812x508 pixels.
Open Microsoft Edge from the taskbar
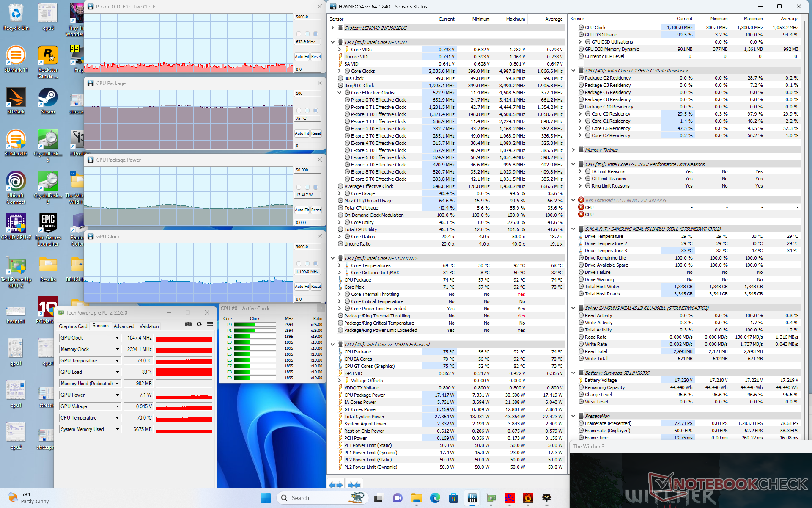click(x=435, y=498)
